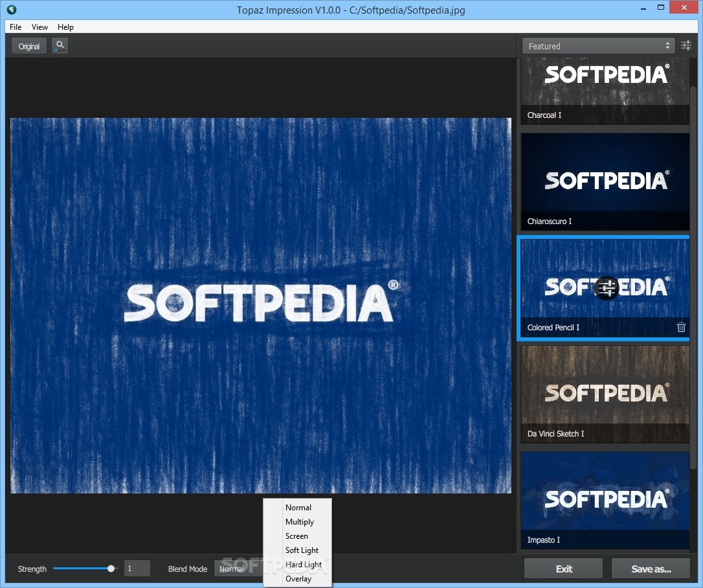
Task: Click the Strength slider handle
Action: pos(111,569)
